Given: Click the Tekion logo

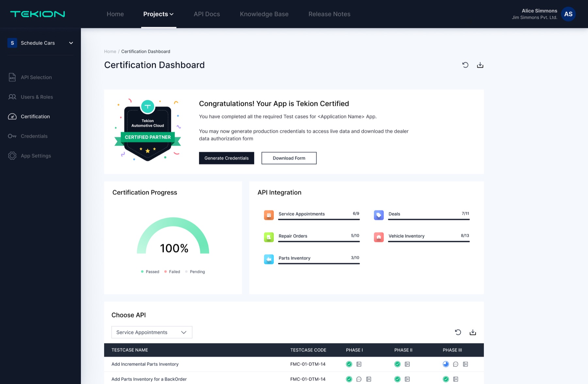Looking at the screenshot, I should (38, 14).
